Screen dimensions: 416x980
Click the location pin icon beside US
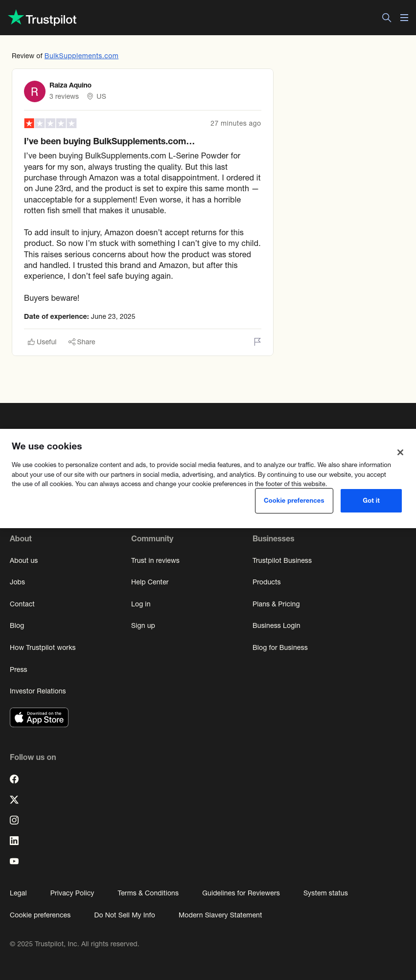coord(90,96)
